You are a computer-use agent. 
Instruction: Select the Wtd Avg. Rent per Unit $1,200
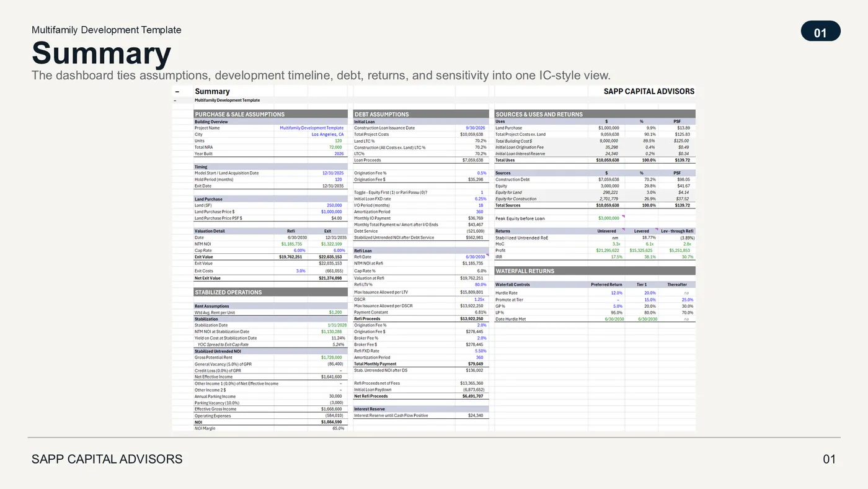point(335,313)
